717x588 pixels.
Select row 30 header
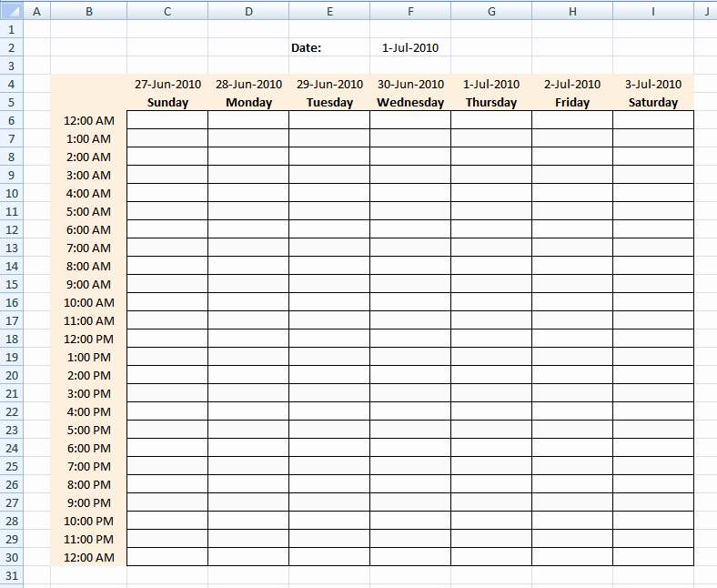(12, 557)
